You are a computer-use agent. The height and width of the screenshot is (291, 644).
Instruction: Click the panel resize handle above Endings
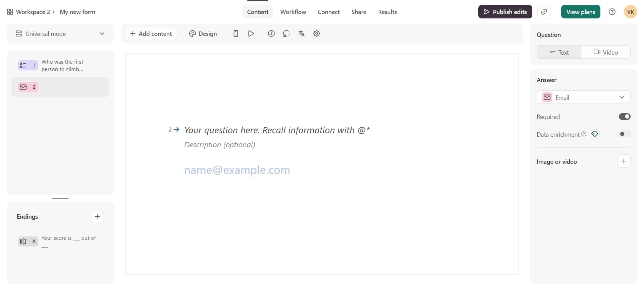60,198
